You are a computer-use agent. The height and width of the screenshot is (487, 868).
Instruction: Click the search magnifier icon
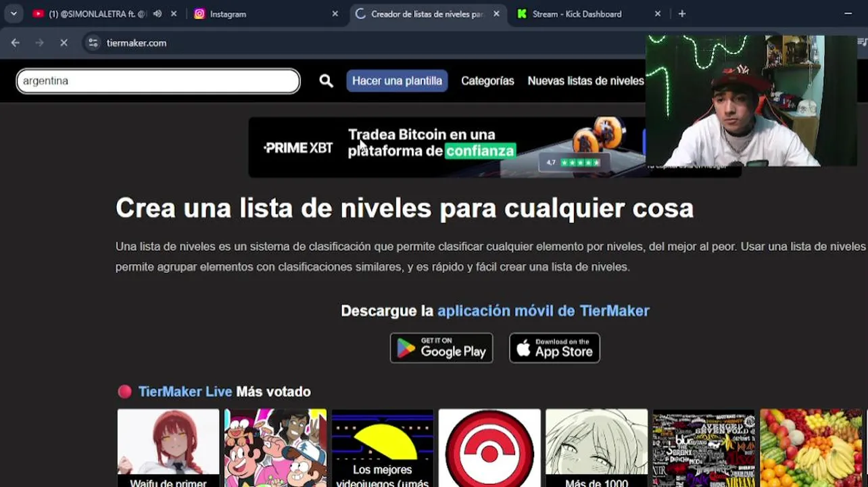click(326, 81)
